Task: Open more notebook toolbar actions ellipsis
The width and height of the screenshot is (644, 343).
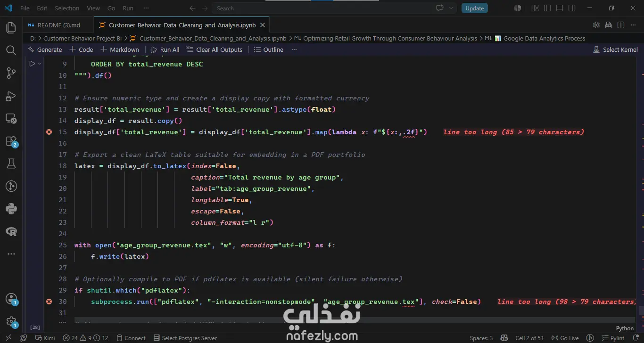Action: point(294,49)
